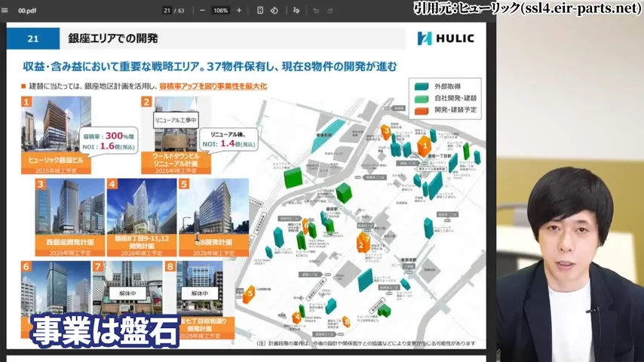The height and width of the screenshot is (362, 644).
Task: Rotate the PDF with the rotate icon
Action: coord(274,11)
